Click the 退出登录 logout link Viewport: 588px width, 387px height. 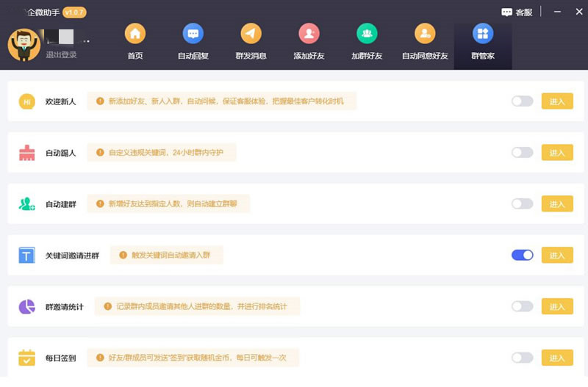pyautogui.click(x=61, y=54)
